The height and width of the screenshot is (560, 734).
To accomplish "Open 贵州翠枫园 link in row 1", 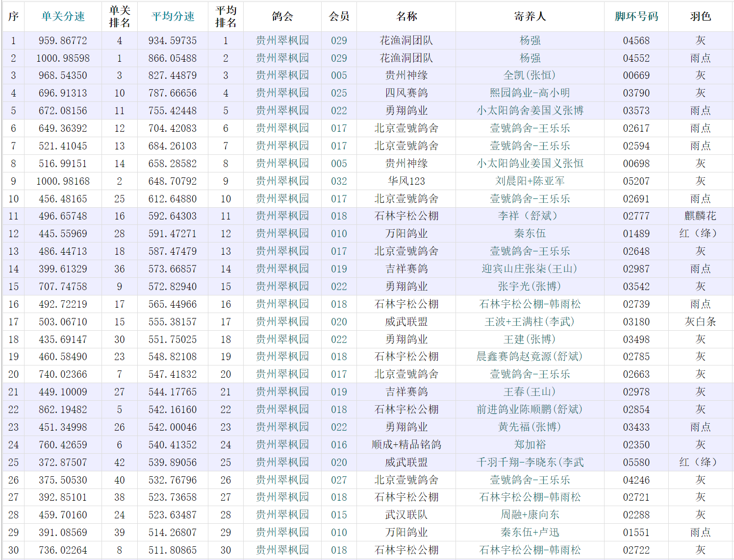I will [x=282, y=41].
